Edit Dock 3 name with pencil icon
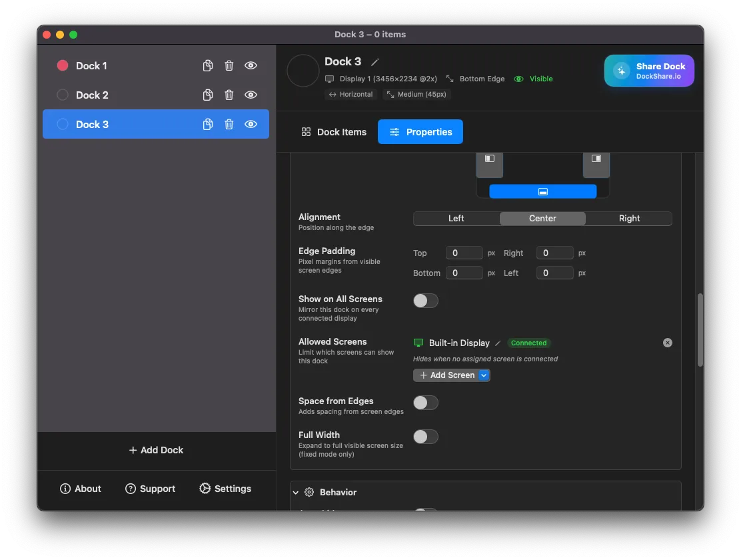 click(x=374, y=62)
